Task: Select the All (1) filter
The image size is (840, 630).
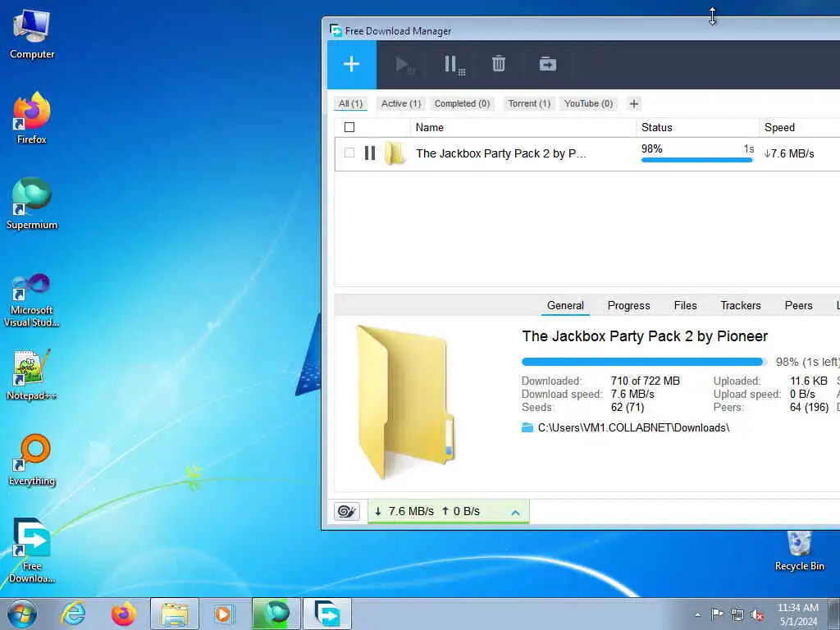Action: point(350,104)
